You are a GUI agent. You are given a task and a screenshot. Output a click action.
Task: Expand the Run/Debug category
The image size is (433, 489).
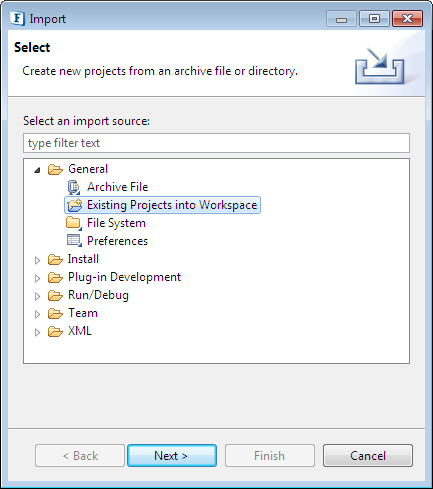point(37,296)
